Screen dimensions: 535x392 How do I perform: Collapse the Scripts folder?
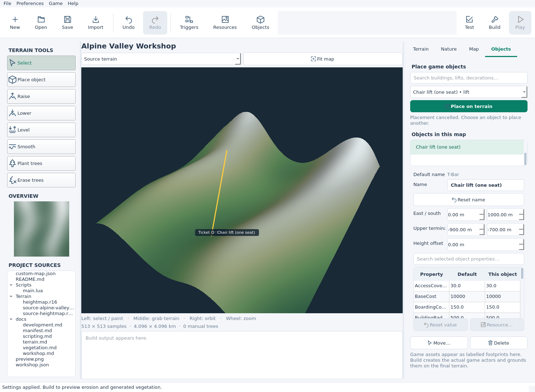(x=11, y=285)
